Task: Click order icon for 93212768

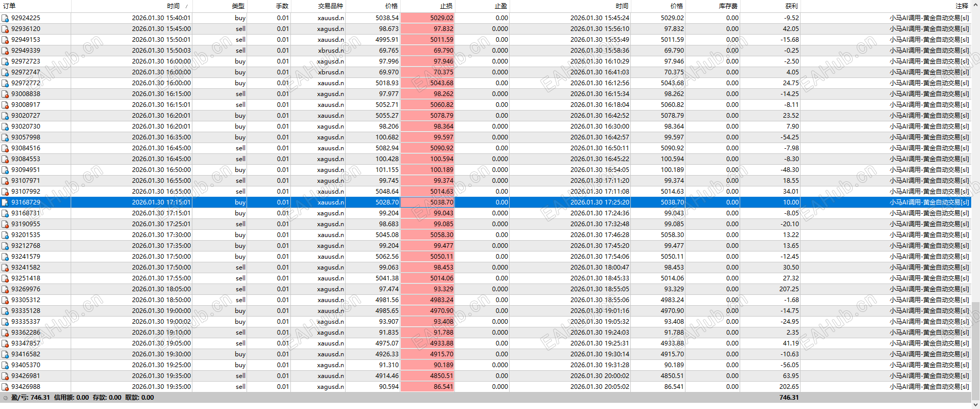Action: coord(5,246)
